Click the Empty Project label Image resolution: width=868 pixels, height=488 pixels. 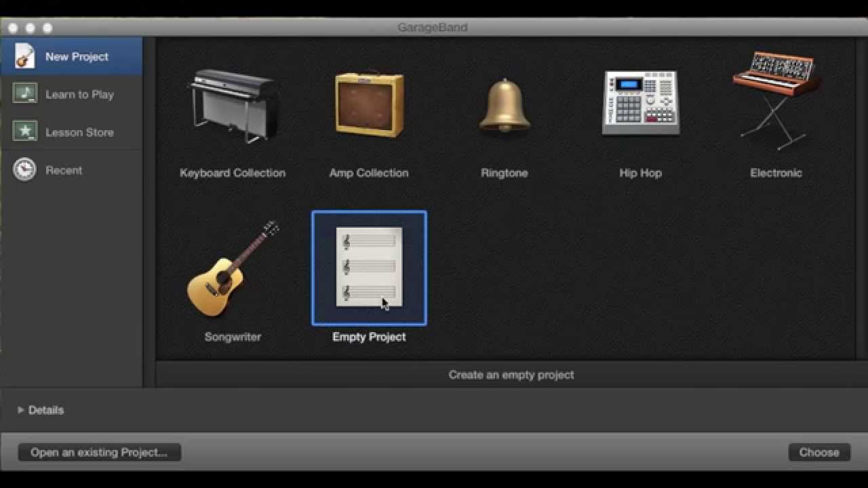(x=369, y=337)
